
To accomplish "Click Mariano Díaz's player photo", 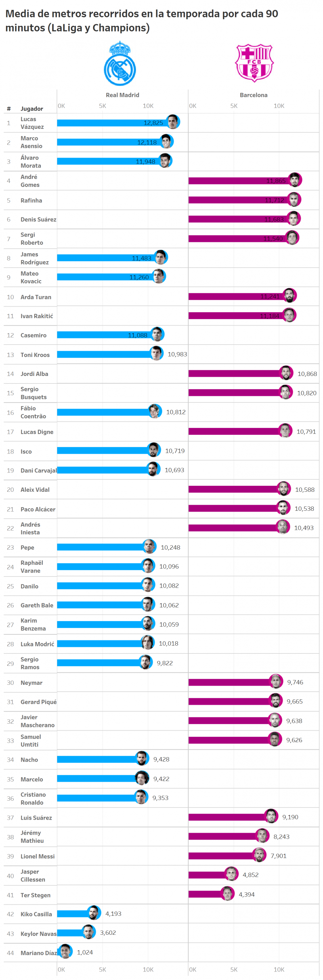I will [65, 952].
